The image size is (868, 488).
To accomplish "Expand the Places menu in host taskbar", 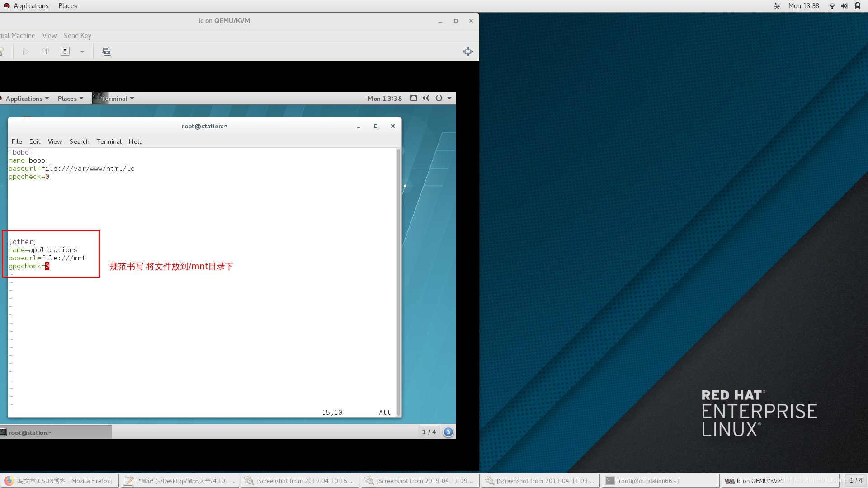I will (x=67, y=5).
